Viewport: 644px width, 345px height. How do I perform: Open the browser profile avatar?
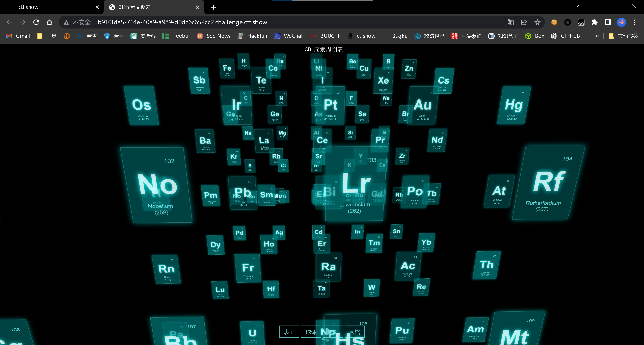click(x=621, y=22)
